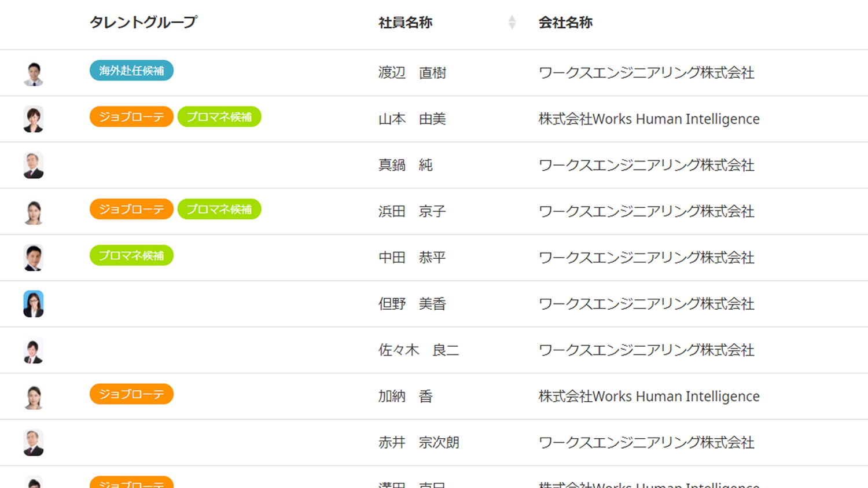Click the プロマネ候補 tag in 中田 恭平 row
868x488 pixels.
131,256
